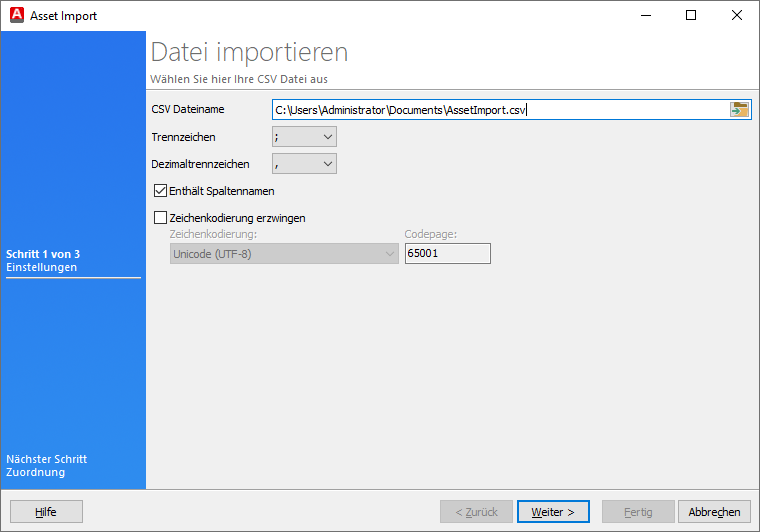Click the Dezimaltrennzeichen label
Screen dimensions: 760x532
200,164
